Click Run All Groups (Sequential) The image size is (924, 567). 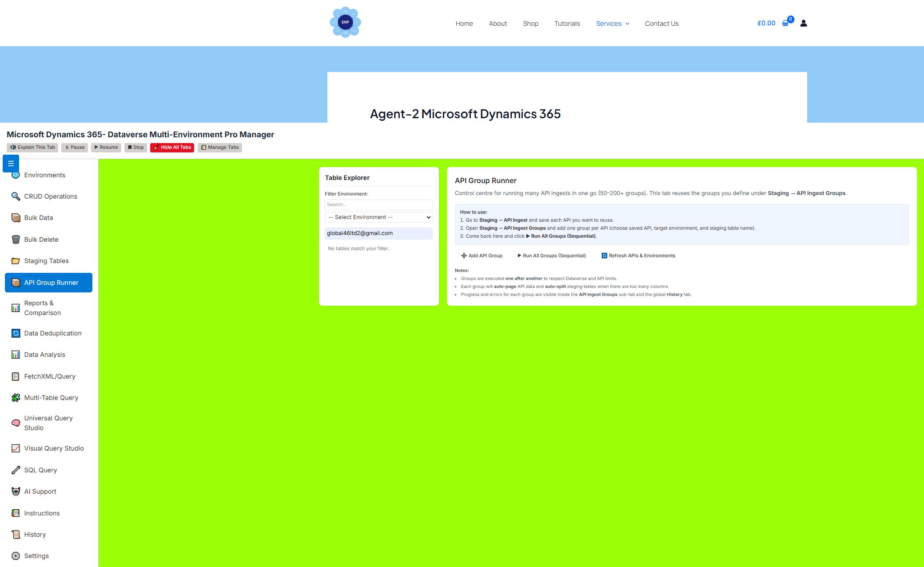click(x=552, y=256)
